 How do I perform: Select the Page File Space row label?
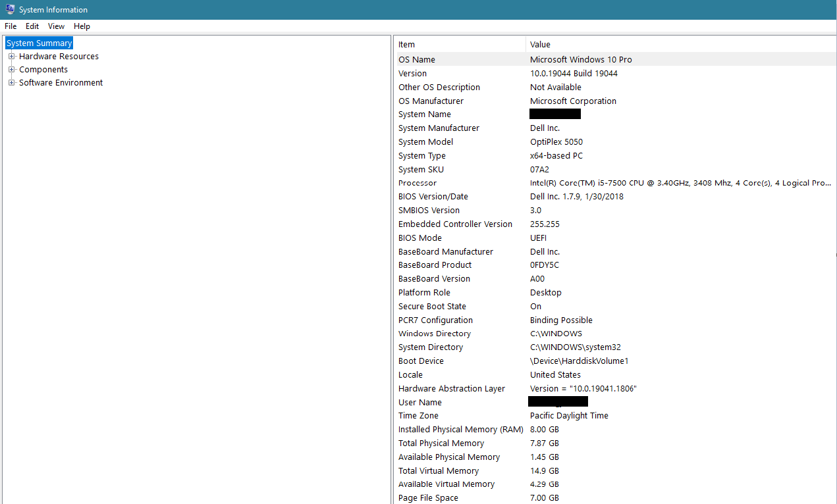tap(428, 498)
